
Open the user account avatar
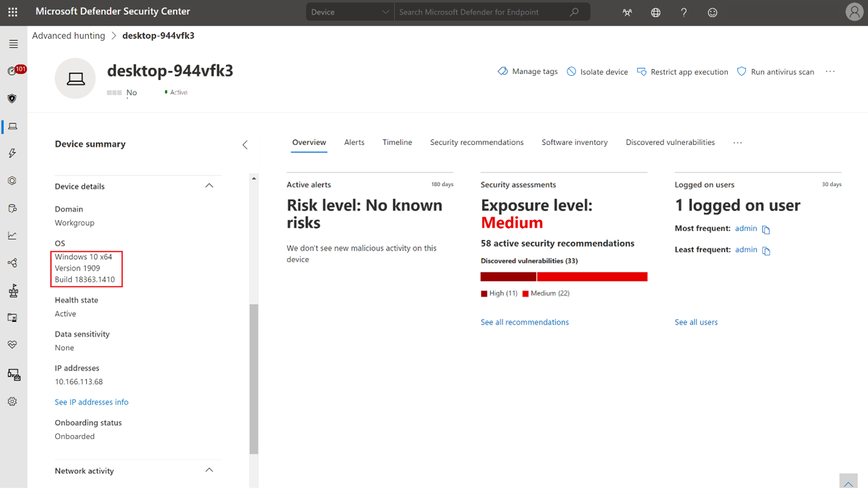(x=855, y=12)
